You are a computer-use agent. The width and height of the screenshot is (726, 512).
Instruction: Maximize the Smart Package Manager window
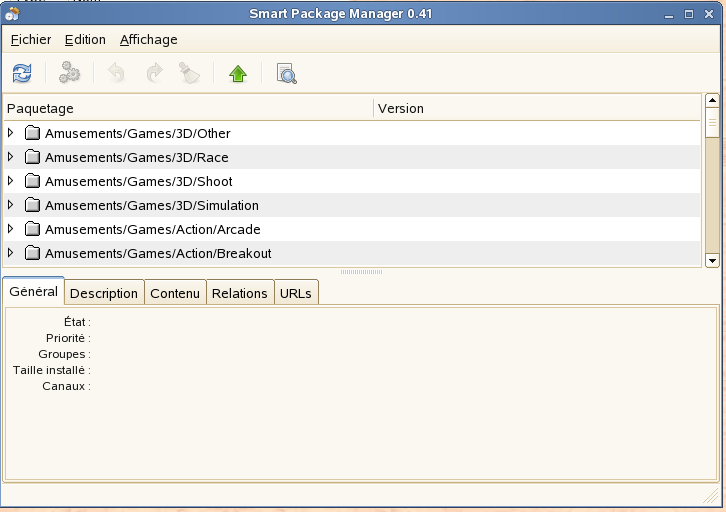point(689,14)
